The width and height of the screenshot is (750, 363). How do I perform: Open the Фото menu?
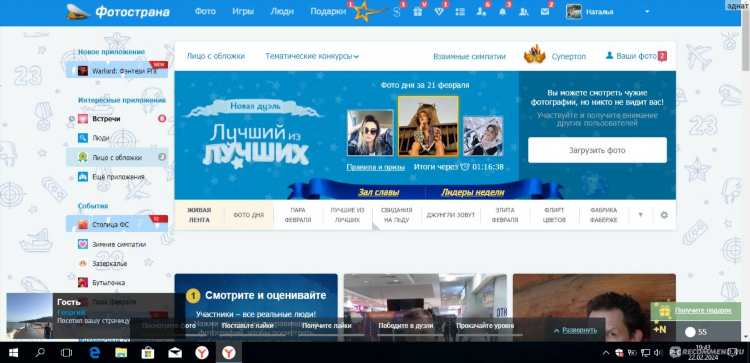pos(205,11)
